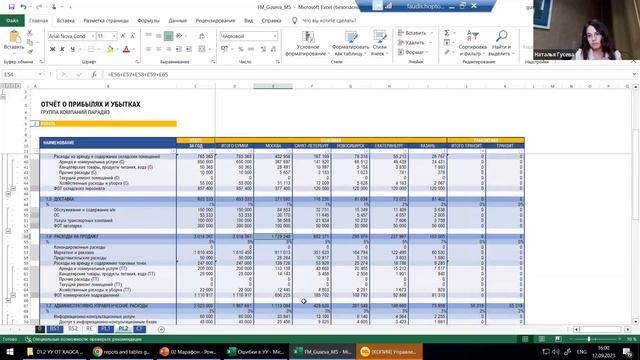Switch to the Вставка ribbon tab
This screenshot has width=640, height=360.
(66, 20)
